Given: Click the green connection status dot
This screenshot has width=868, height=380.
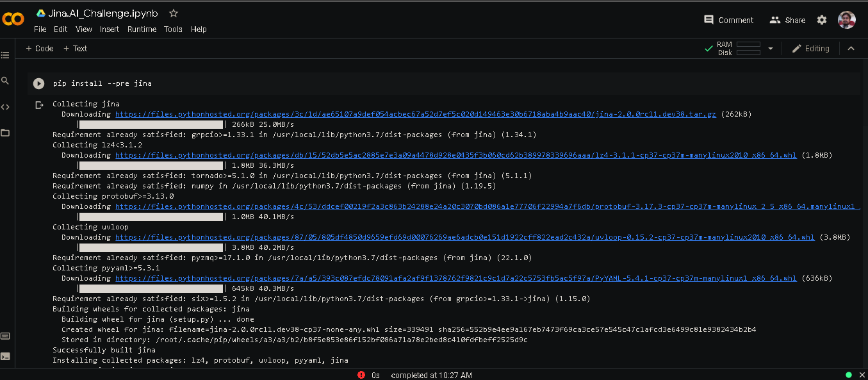Looking at the screenshot, I should (848, 375).
